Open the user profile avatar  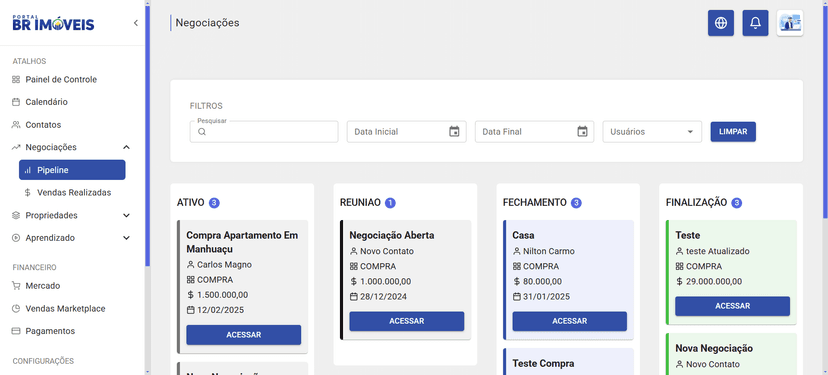tap(790, 23)
